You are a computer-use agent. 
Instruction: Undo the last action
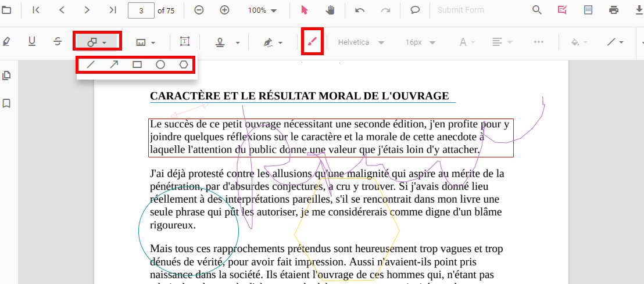point(360,10)
